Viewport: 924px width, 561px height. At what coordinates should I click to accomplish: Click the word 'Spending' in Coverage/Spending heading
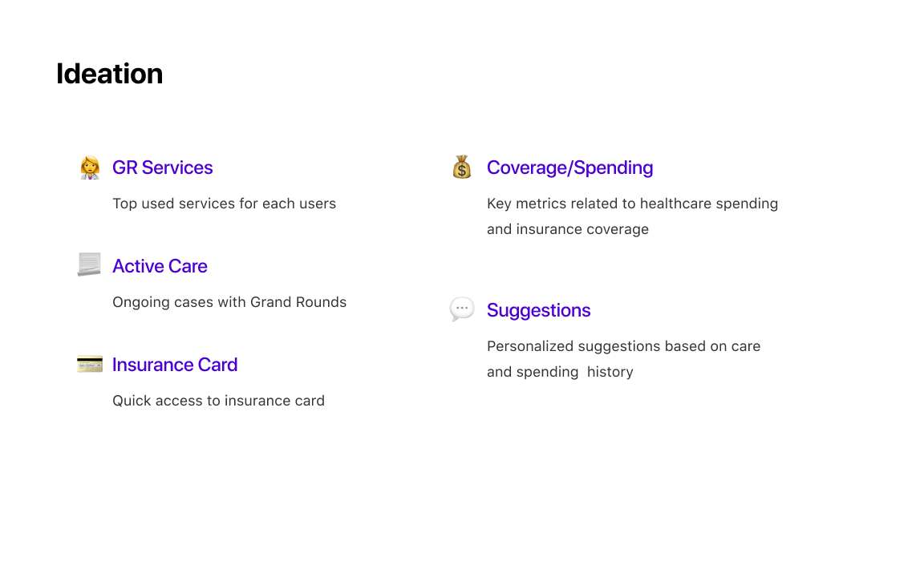pyautogui.click(x=614, y=167)
